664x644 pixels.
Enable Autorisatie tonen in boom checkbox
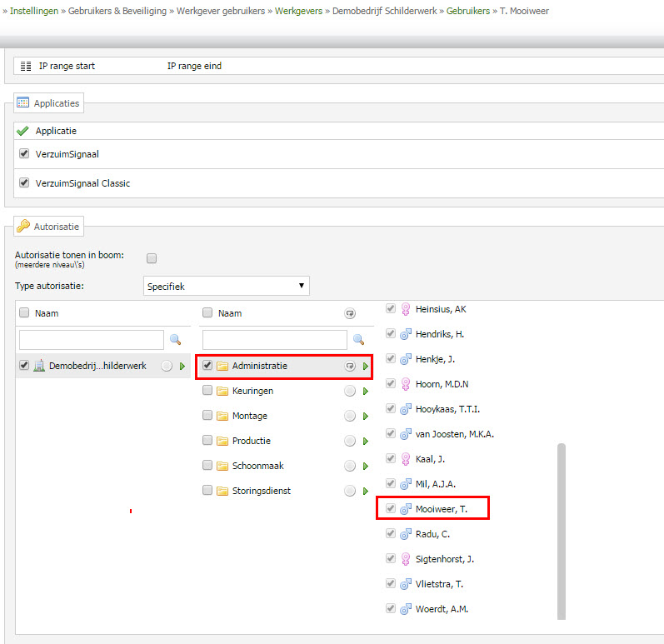click(152, 258)
